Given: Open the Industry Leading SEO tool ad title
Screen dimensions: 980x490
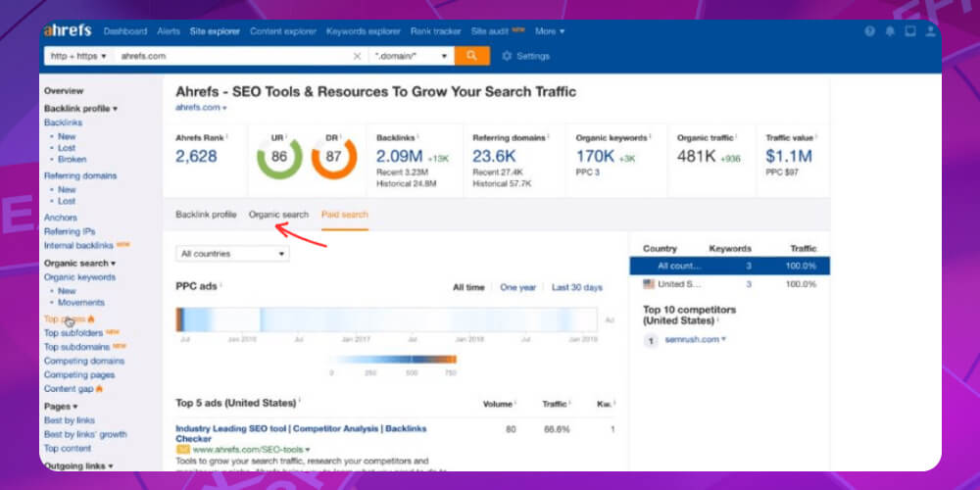Looking at the screenshot, I should [301, 434].
